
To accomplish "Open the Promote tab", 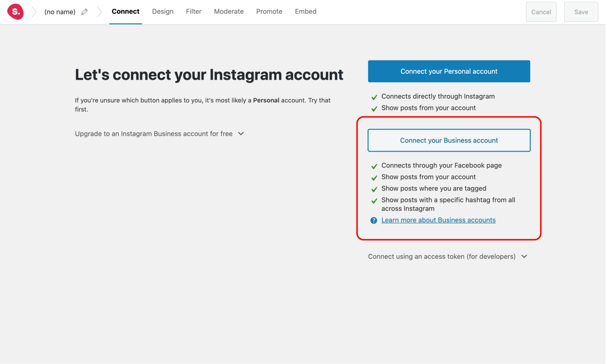I will 269,12.
